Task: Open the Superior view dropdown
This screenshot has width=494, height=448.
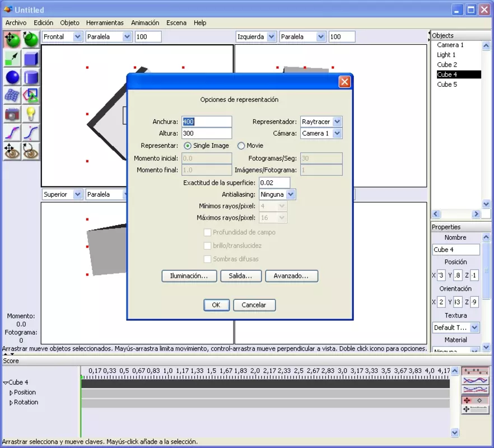Action: (62, 194)
